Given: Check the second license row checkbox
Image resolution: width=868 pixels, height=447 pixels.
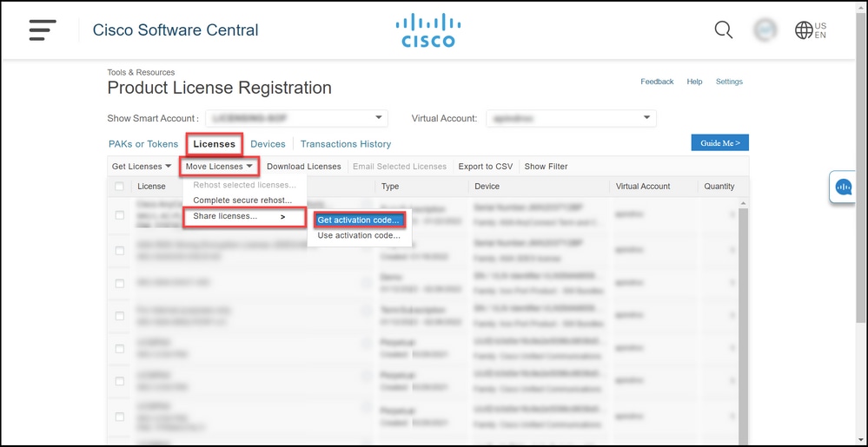Looking at the screenshot, I should 120,251.
